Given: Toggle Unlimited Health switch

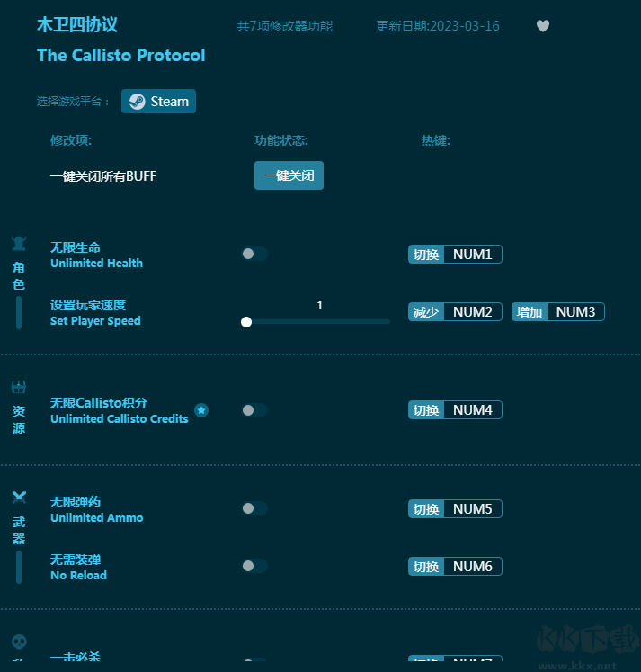Looking at the screenshot, I should 254,254.
